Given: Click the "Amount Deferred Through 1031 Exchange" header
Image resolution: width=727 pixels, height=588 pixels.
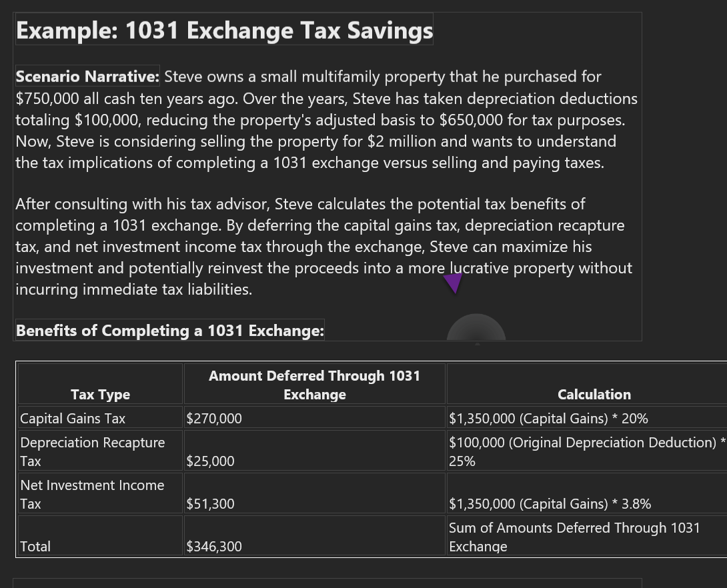Looking at the screenshot, I should (314, 385).
